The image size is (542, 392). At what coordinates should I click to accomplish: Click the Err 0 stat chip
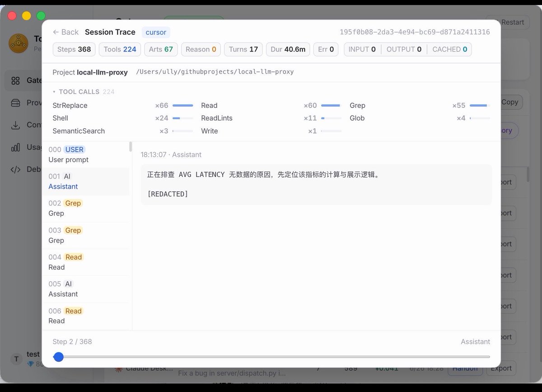click(x=326, y=49)
